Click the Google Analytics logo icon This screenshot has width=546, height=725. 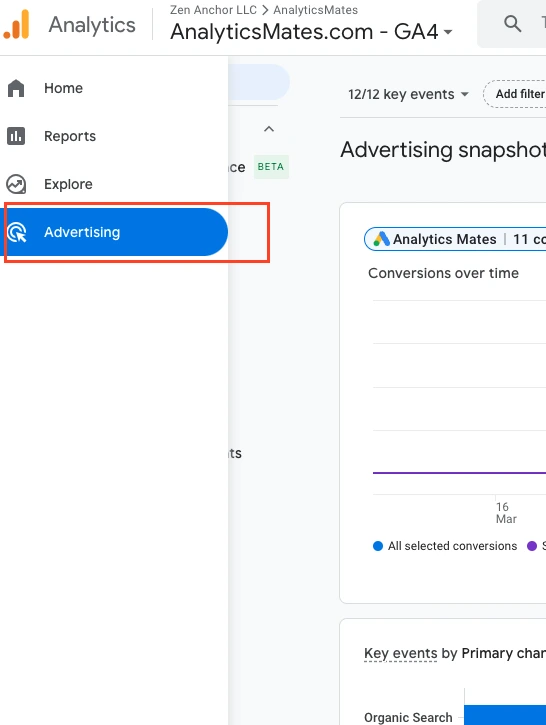coord(16,24)
